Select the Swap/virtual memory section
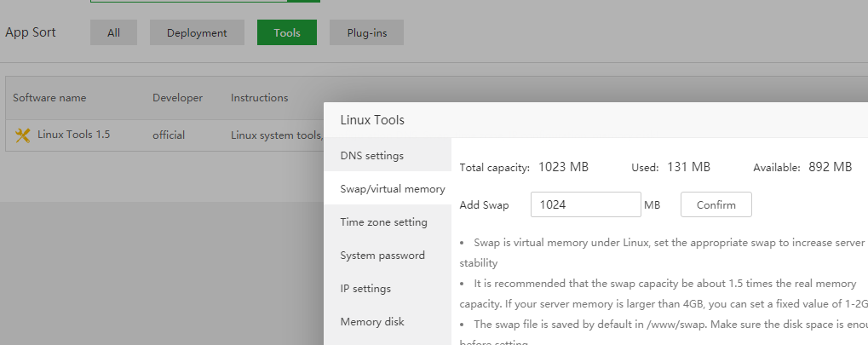Viewport: 868px width, 345px height. click(x=392, y=188)
